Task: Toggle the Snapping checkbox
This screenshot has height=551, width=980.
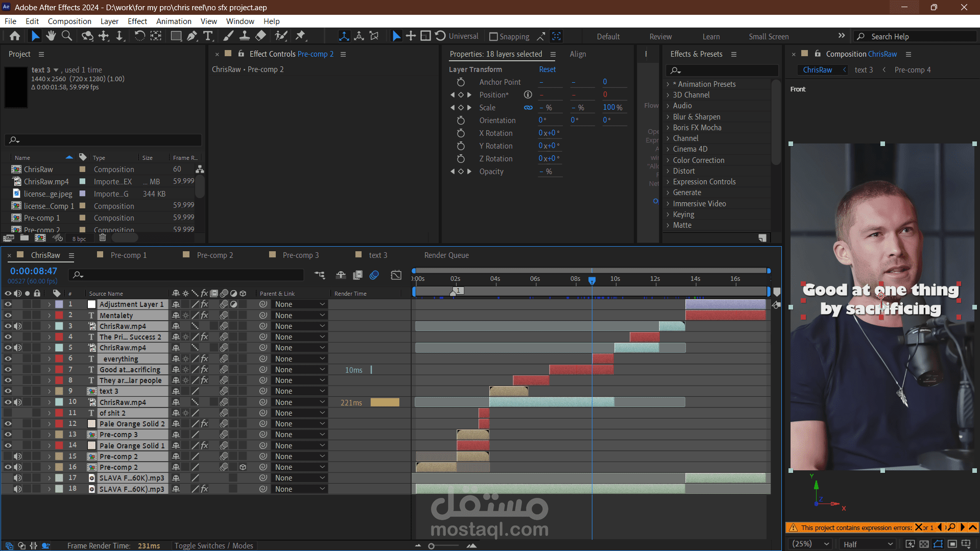Action: coord(493,37)
